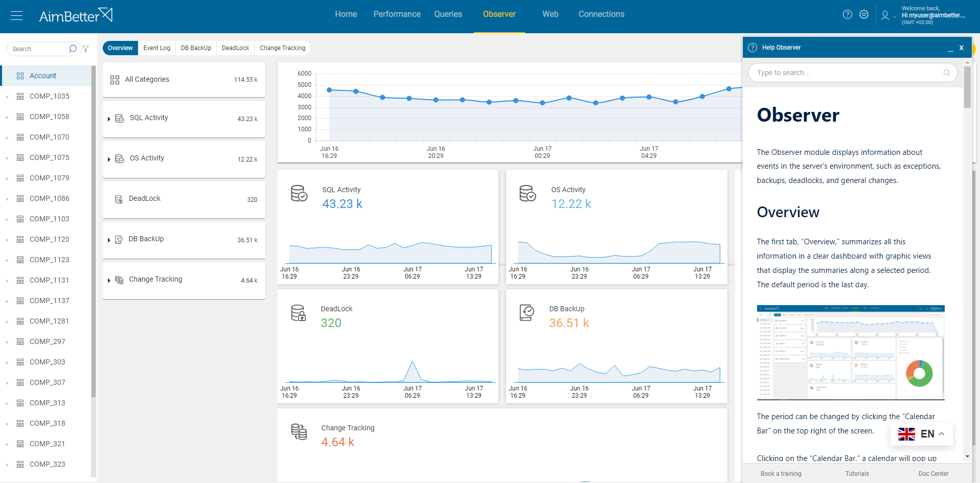The width and height of the screenshot is (980, 483).
Task: Expand the DB BackUp category
Action: 109,240
